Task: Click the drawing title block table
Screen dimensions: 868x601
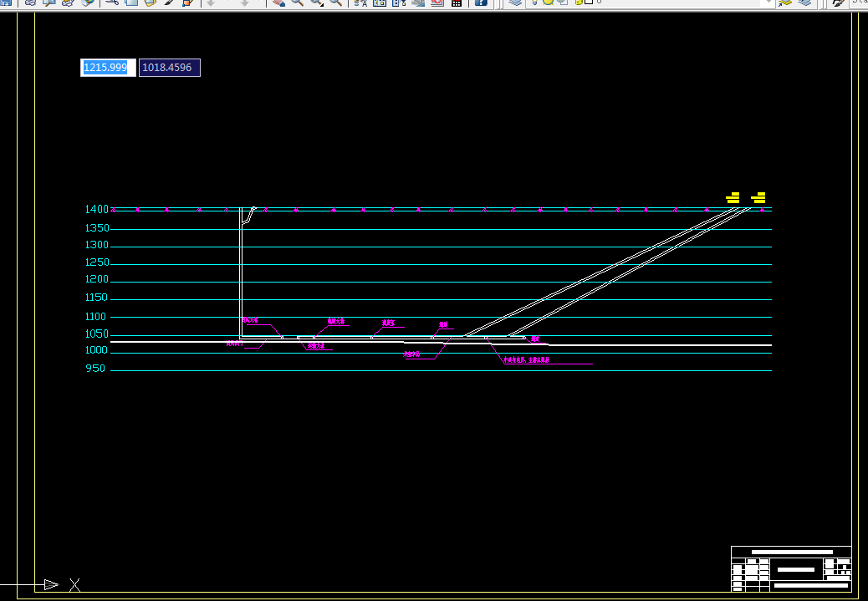Action: [x=791, y=569]
